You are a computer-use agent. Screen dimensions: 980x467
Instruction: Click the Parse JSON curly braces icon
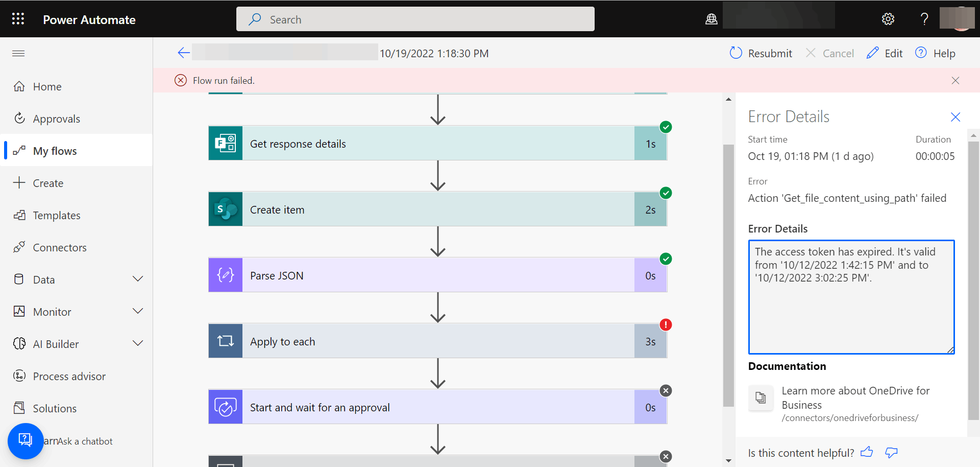[226, 275]
